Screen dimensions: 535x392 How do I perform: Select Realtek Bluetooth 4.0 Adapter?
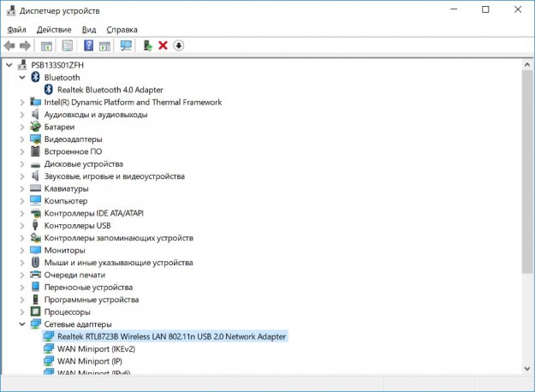point(109,90)
